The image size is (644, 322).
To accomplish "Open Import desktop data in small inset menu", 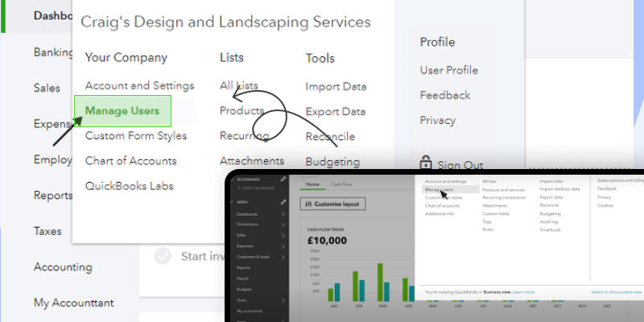I will (x=559, y=189).
